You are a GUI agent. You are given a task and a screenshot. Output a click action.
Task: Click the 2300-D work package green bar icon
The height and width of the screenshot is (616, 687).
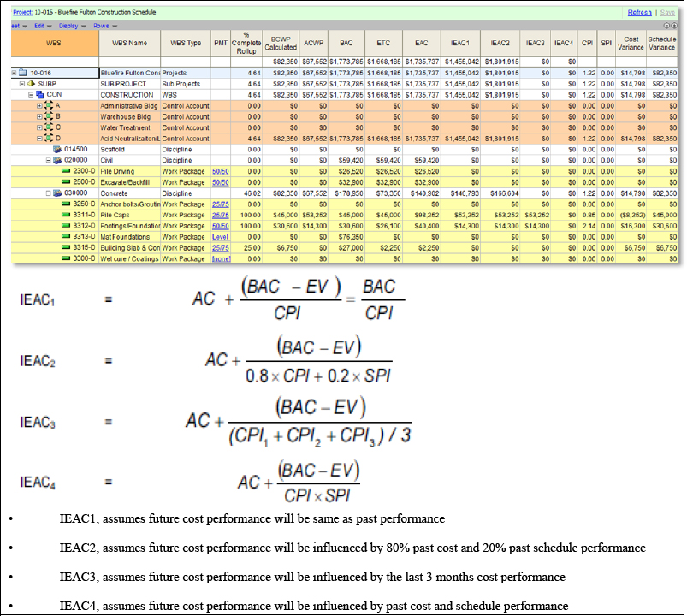66,171
